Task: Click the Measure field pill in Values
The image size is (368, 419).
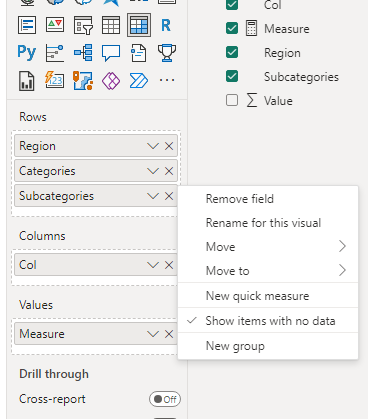Action: coord(96,334)
